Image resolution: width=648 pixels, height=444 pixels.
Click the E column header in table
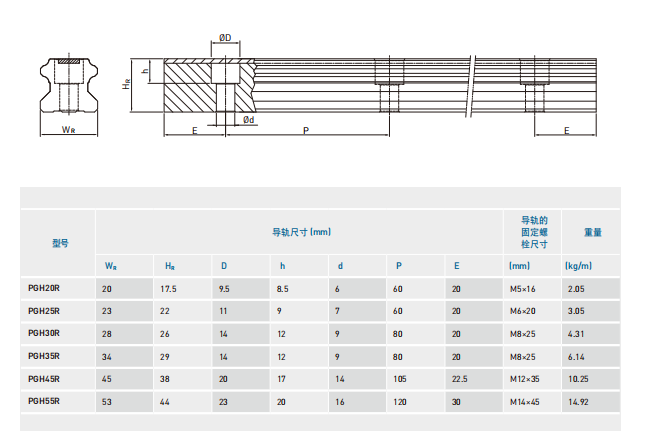coord(457,266)
